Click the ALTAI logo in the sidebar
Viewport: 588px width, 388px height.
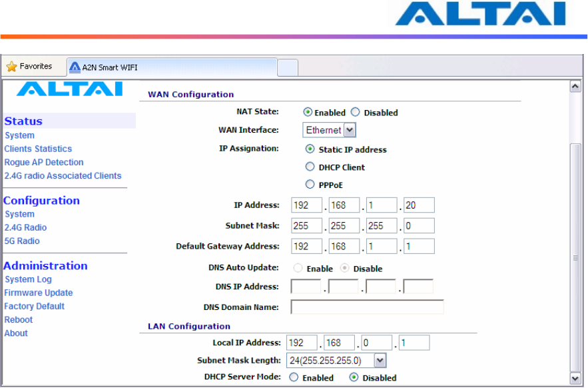[70, 89]
